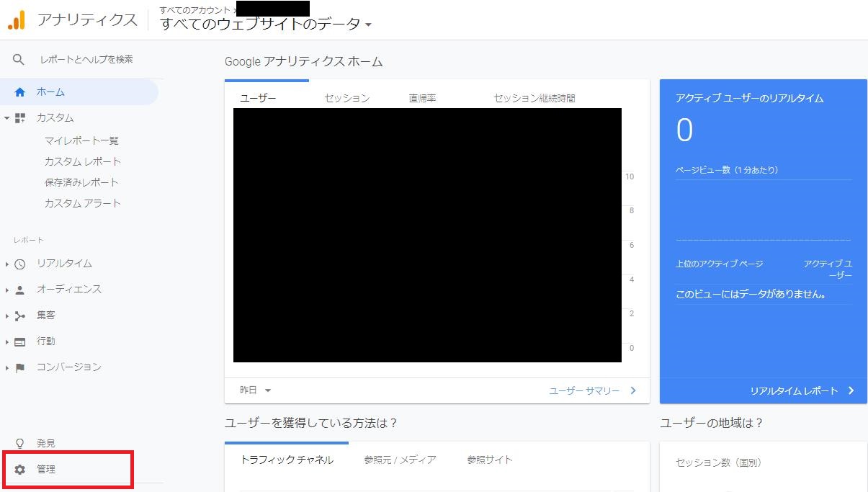Click the Google アナリティクス ホーム heading
Image resolution: width=868 pixels, height=492 pixels.
pos(303,62)
